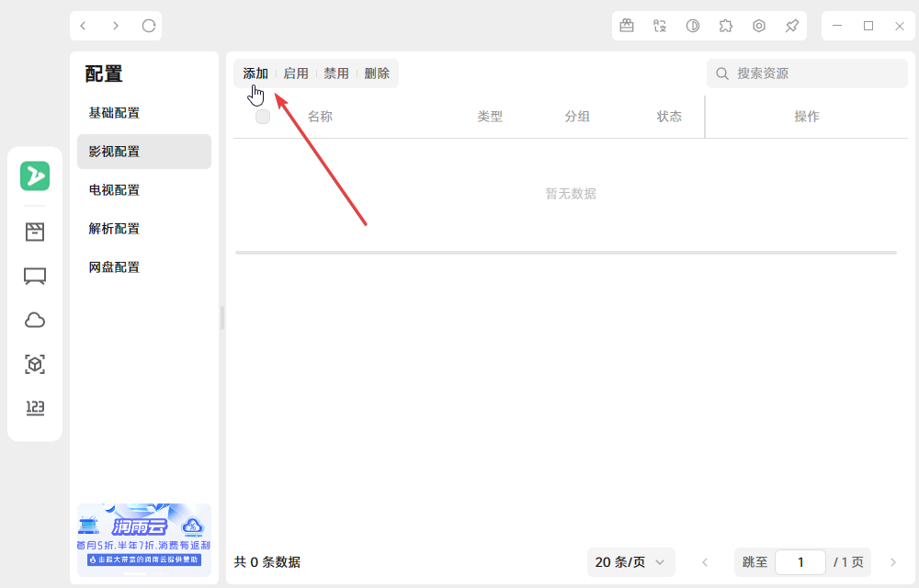Open the puzzle-piece plugins icon
Screen dimensions: 919x588
[726, 26]
